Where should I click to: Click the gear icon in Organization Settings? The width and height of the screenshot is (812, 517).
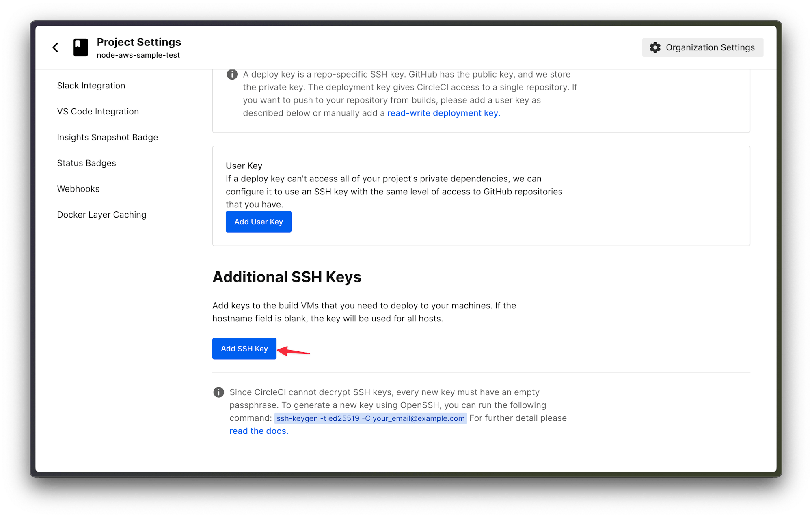pos(655,47)
